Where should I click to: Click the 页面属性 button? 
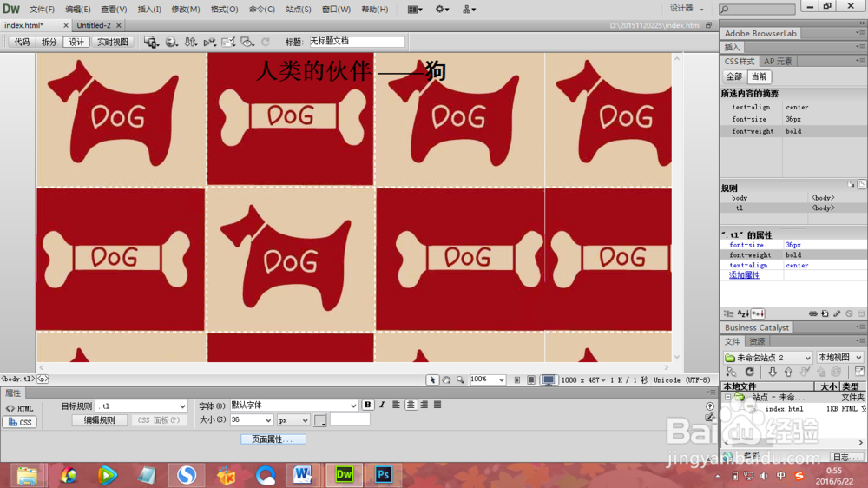(x=273, y=439)
